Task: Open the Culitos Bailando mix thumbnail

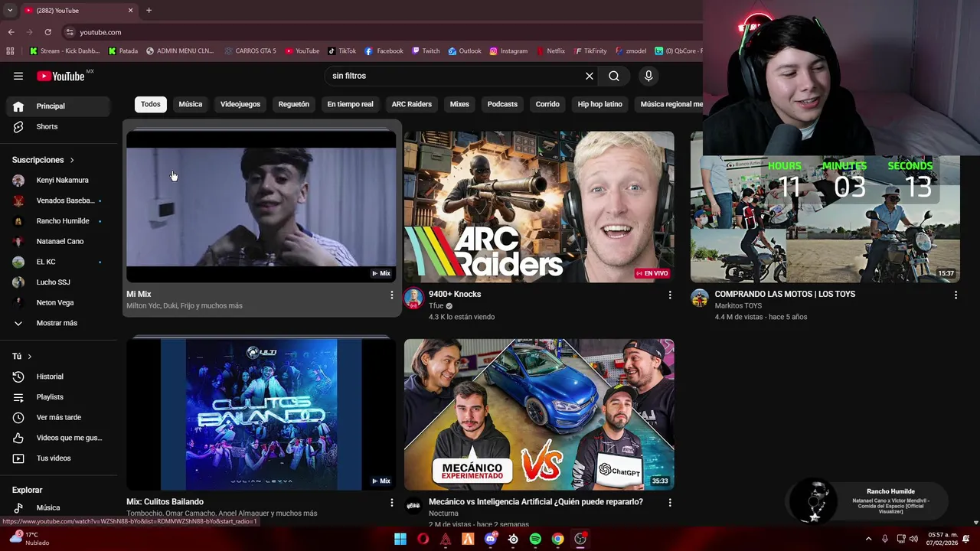Action: pos(261,414)
